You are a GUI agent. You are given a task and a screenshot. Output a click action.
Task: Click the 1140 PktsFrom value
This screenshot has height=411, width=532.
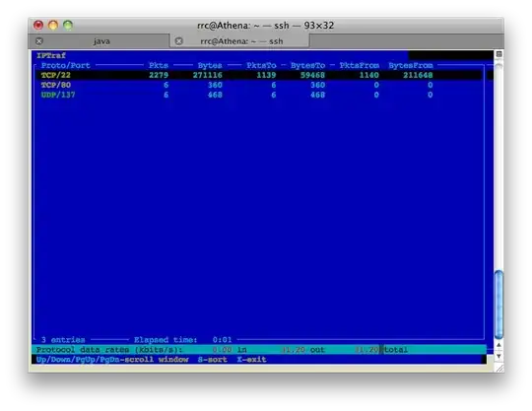tap(369, 75)
